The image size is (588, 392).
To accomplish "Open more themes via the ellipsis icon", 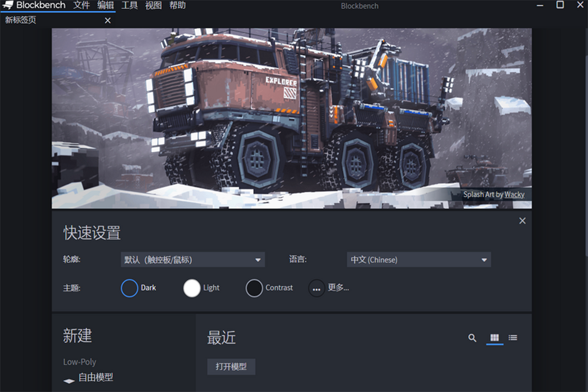I will pyautogui.click(x=317, y=288).
